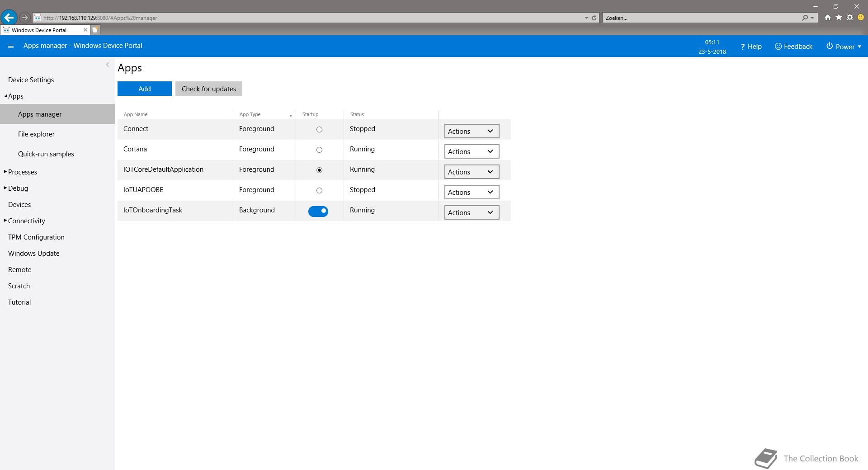Click the smiley feedback icon in browser
The image size is (868, 470).
(861, 18)
